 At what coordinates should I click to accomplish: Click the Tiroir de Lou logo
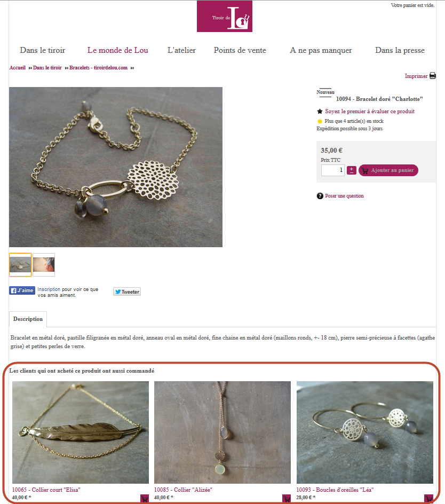point(225,17)
